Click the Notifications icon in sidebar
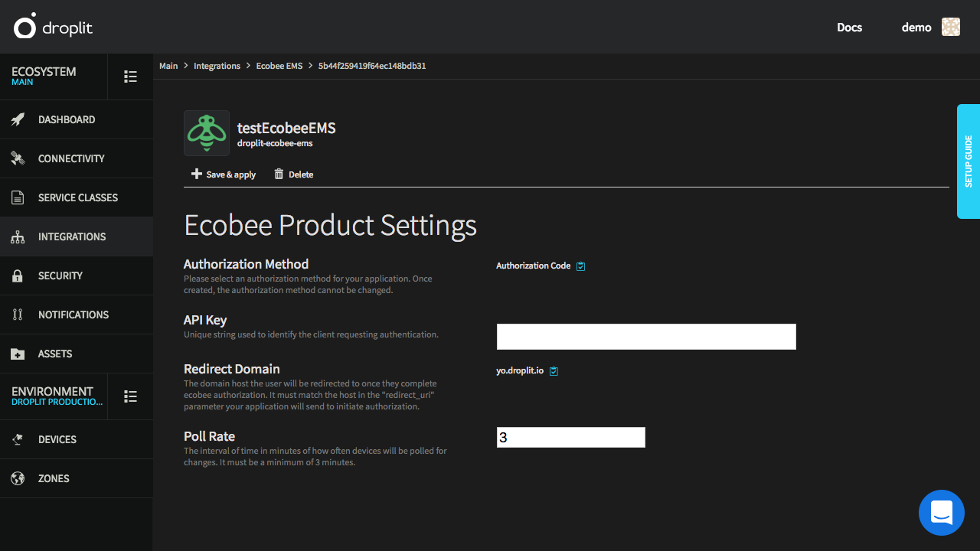 click(18, 315)
